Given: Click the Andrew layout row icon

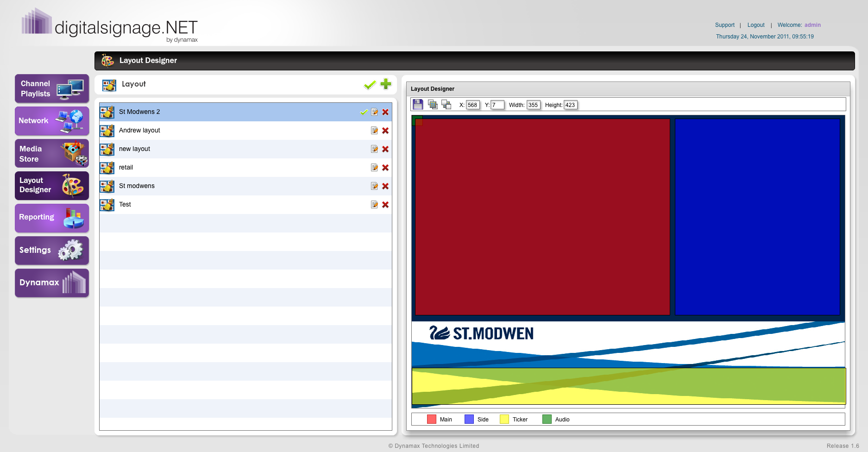Looking at the screenshot, I should 107,131.
